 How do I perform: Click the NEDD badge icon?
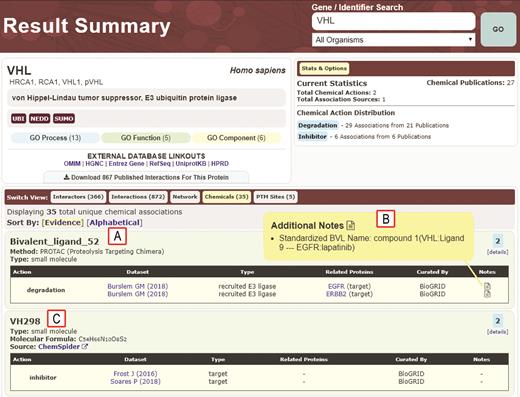pyautogui.click(x=40, y=118)
